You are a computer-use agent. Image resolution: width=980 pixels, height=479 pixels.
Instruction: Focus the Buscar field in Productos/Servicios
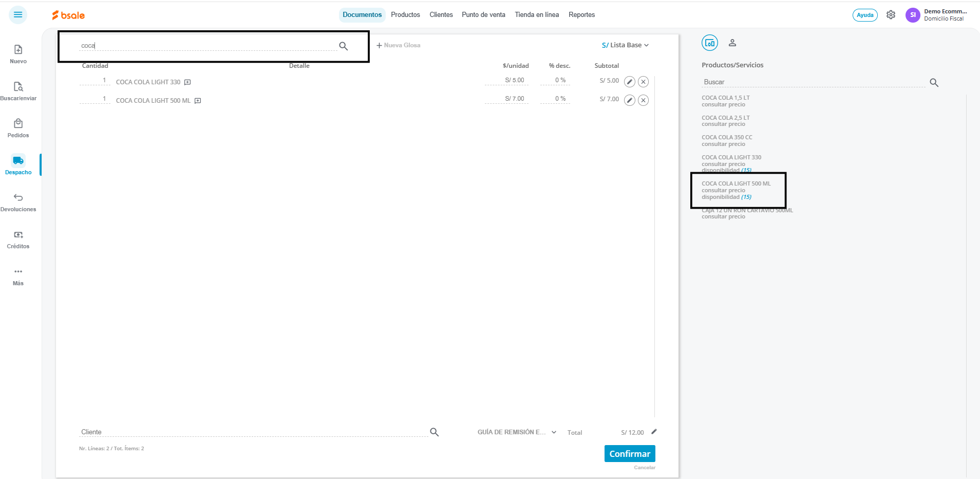(x=814, y=82)
